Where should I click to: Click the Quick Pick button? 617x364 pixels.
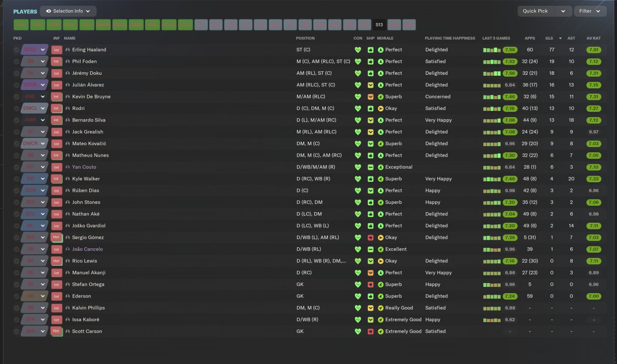(536, 11)
